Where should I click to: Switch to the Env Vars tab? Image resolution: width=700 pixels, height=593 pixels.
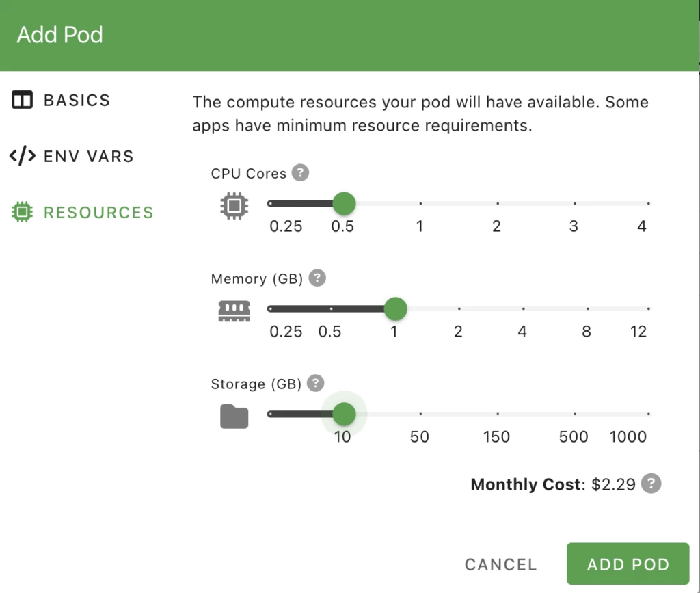(88, 157)
